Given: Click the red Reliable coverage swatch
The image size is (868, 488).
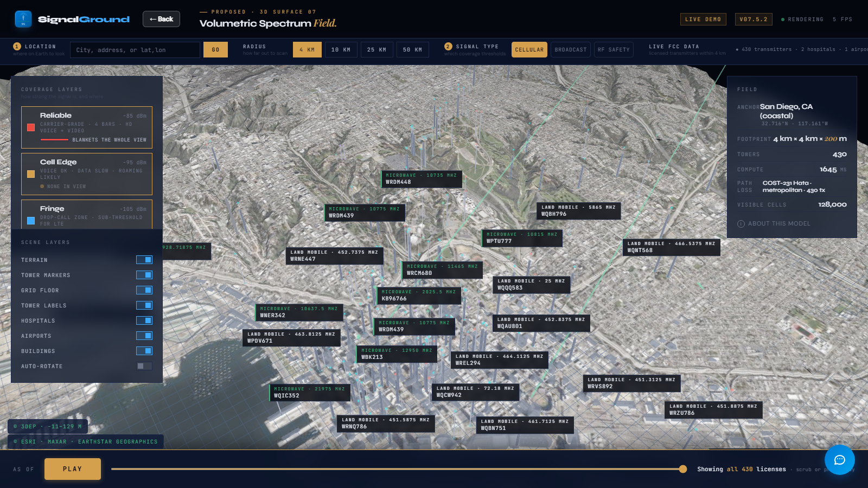Looking at the screenshot, I should tap(31, 127).
